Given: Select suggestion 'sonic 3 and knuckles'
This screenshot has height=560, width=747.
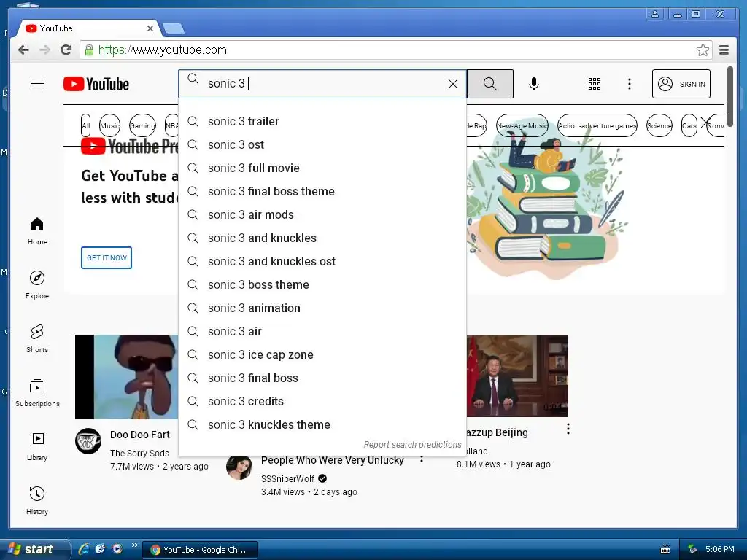Looking at the screenshot, I should point(322,238).
